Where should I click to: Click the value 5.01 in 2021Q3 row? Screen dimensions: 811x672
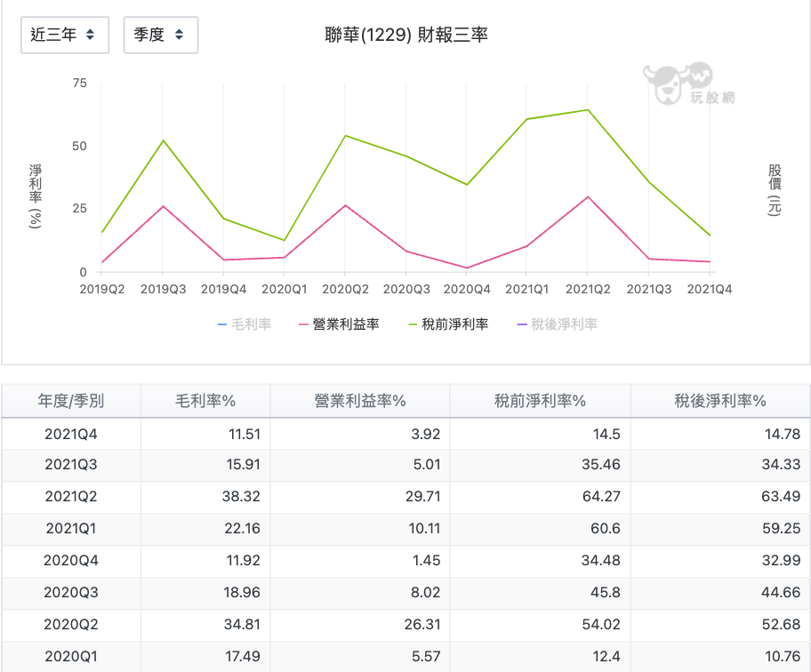[427, 465]
